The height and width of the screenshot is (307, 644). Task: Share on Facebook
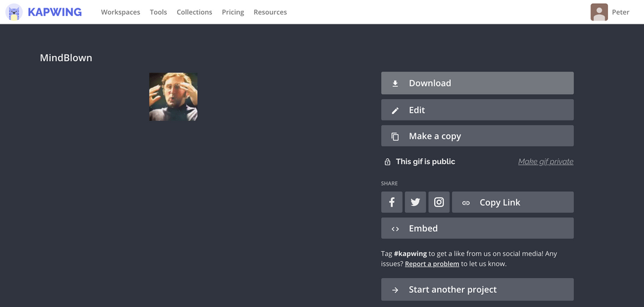[x=392, y=202]
